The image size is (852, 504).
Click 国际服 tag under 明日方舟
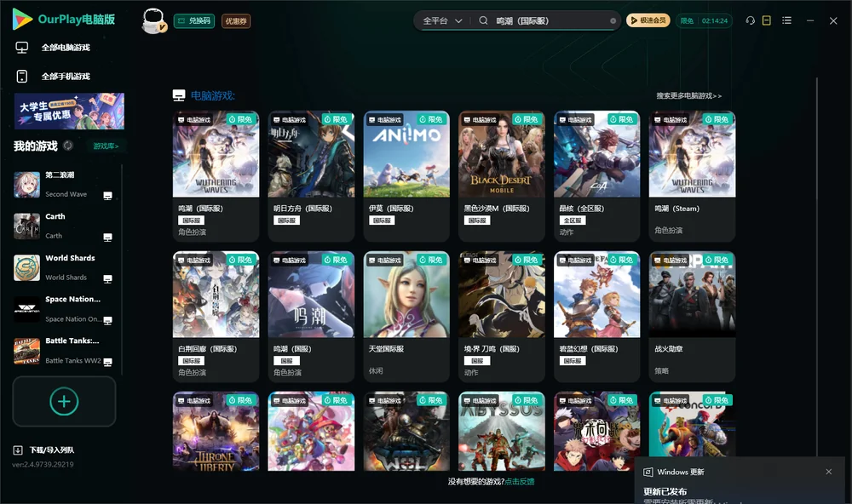(287, 220)
